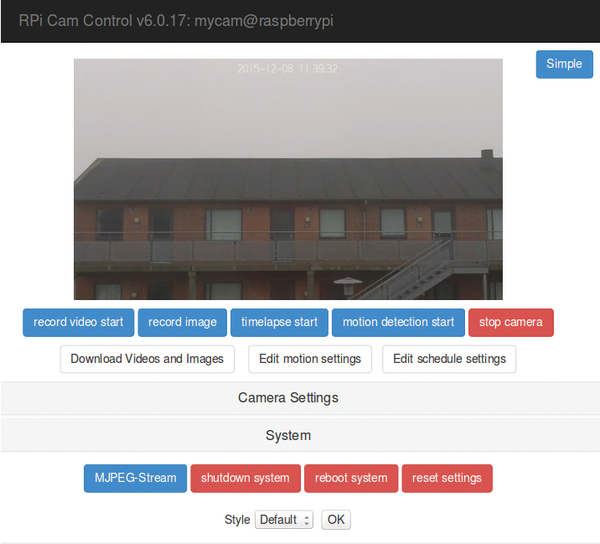Click the record image button
The image size is (600, 544).
(182, 322)
